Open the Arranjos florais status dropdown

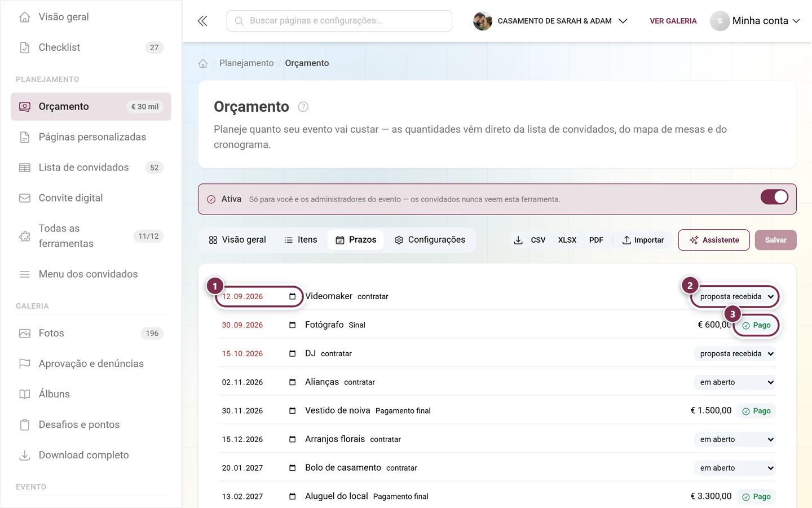click(x=735, y=439)
